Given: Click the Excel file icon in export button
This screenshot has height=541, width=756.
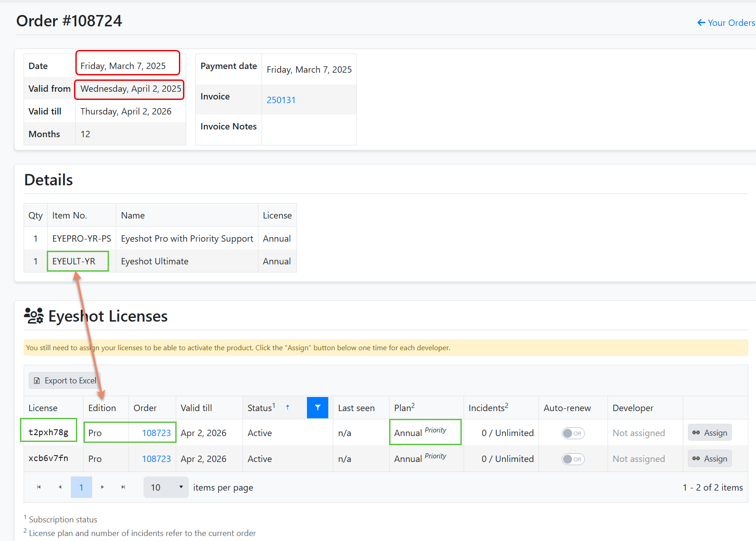Looking at the screenshot, I should click(x=37, y=381).
